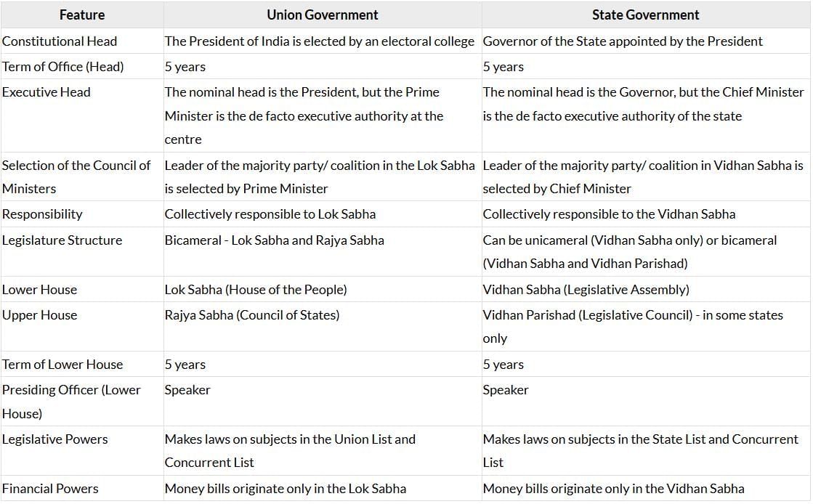The image size is (813, 504).
Task: Click the "Union Government" column header
Action: coord(322,15)
